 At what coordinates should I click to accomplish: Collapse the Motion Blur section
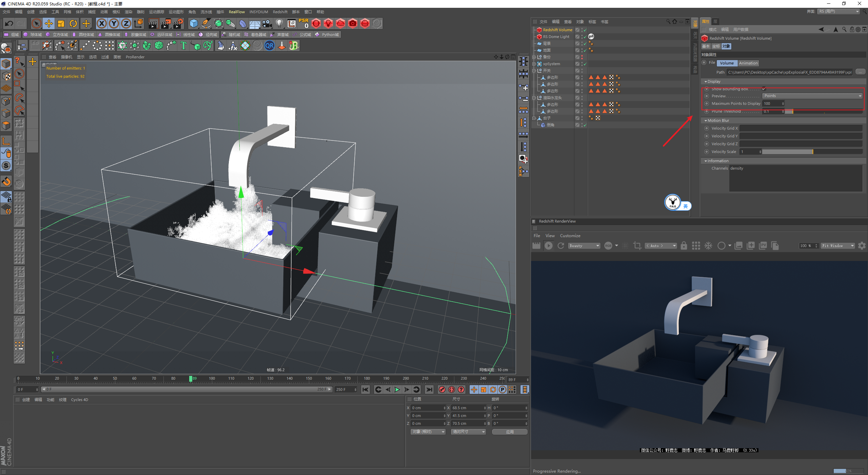pos(706,120)
